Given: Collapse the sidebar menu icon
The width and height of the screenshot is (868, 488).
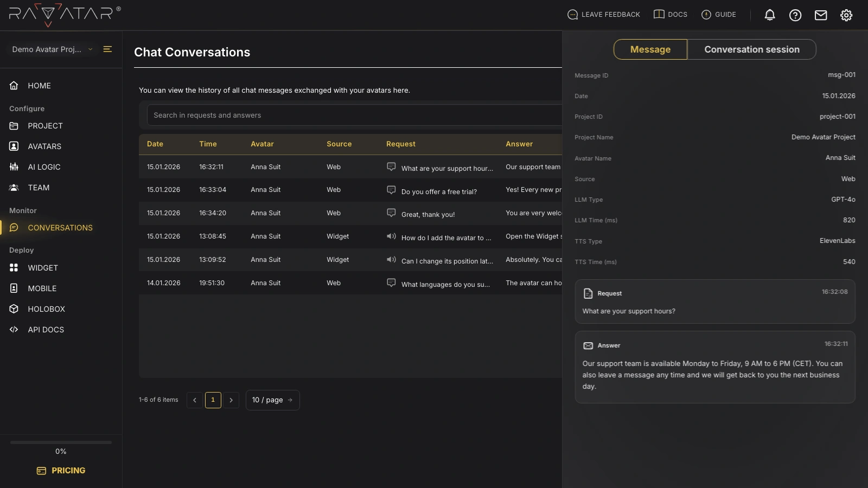Looking at the screenshot, I should point(107,49).
